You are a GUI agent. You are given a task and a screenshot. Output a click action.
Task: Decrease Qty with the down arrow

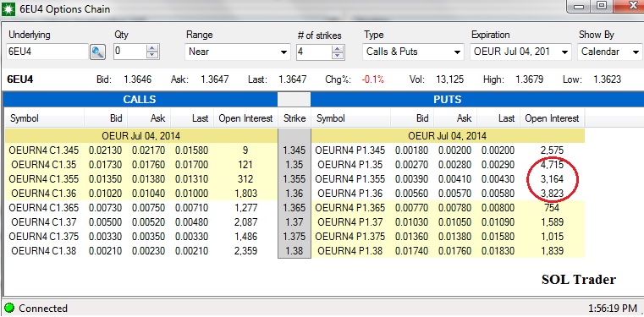point(152,55)
